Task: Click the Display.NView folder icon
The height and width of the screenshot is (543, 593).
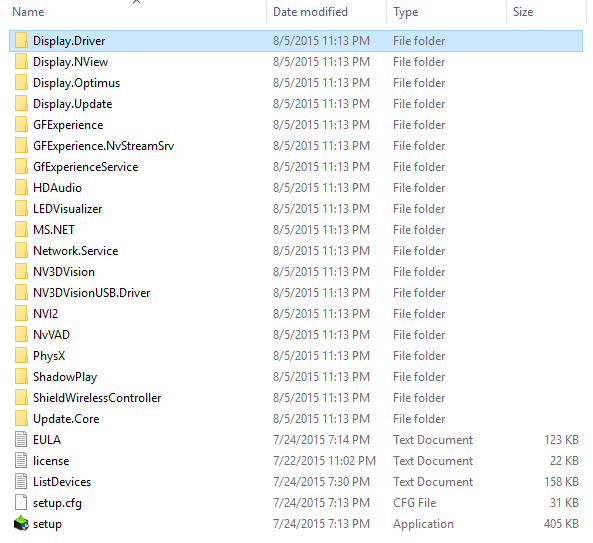Action: coord(21,61)
